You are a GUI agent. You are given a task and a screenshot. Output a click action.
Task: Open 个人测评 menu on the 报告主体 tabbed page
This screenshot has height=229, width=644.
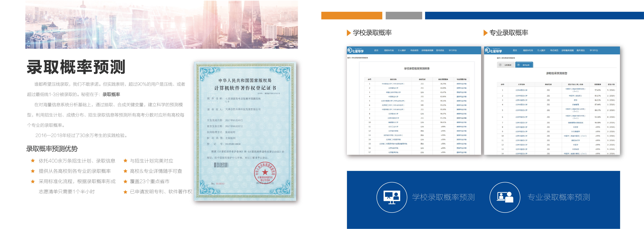click(x=541, y=51)
